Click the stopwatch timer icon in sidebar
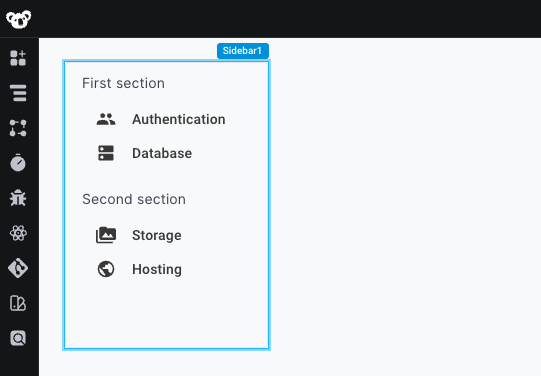 point(18,163)
